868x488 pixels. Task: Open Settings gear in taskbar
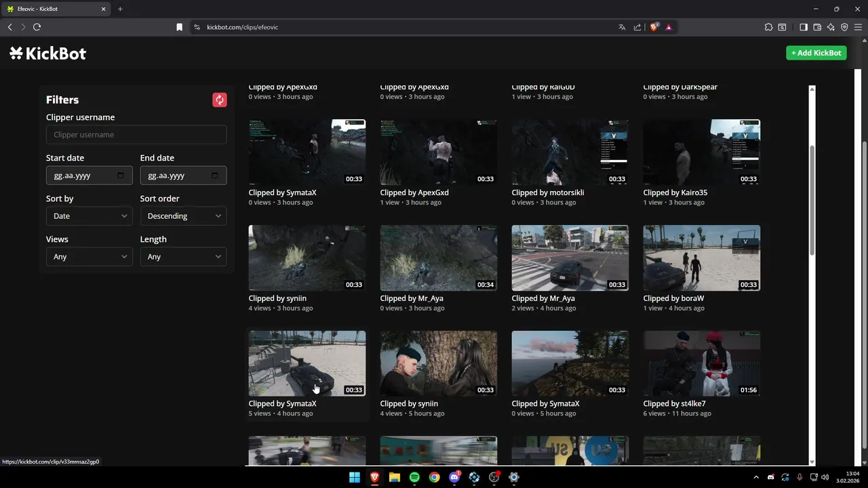[514, 477]
